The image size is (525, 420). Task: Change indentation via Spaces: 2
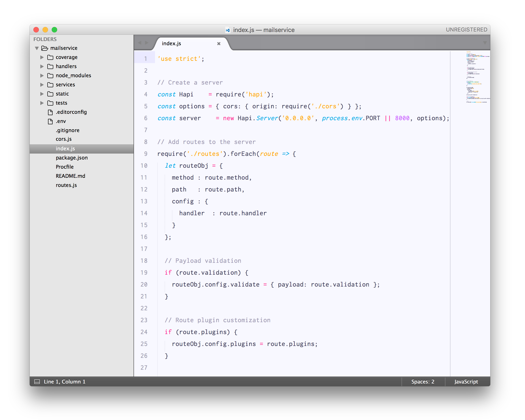point(423,381)
